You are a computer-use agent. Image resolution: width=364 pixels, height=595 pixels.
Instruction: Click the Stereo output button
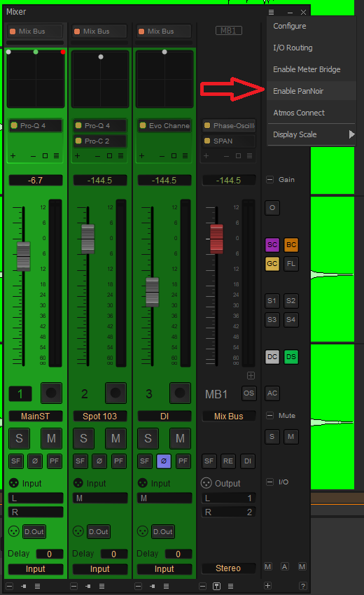click(228, 568)
